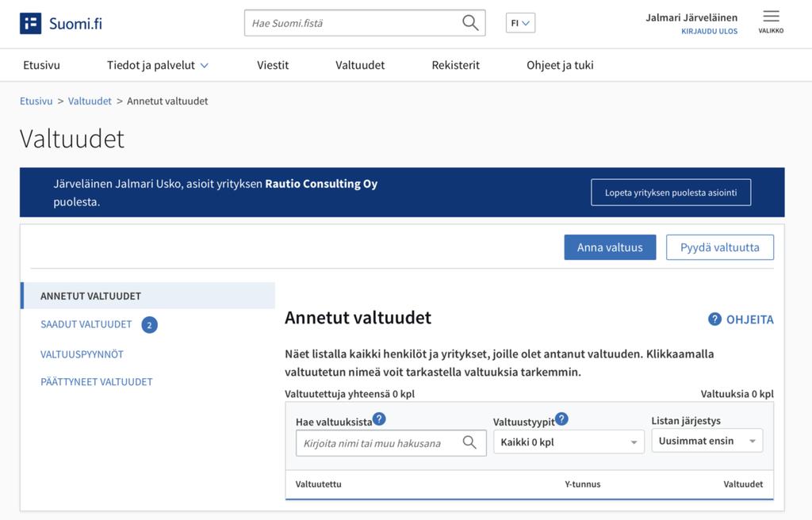Click the magnifier icon in valtuuksista search field
The height and width of the screenshot is (520, 812).
coord(469,442)
